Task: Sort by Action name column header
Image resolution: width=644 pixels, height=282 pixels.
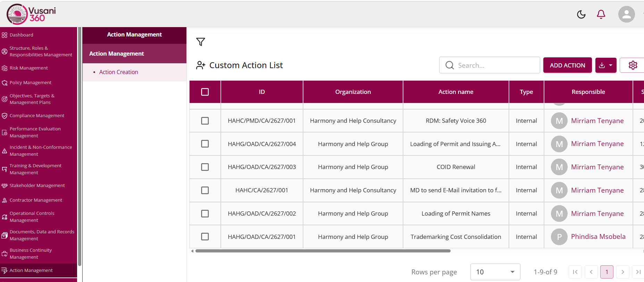Action: click(456, 92)
